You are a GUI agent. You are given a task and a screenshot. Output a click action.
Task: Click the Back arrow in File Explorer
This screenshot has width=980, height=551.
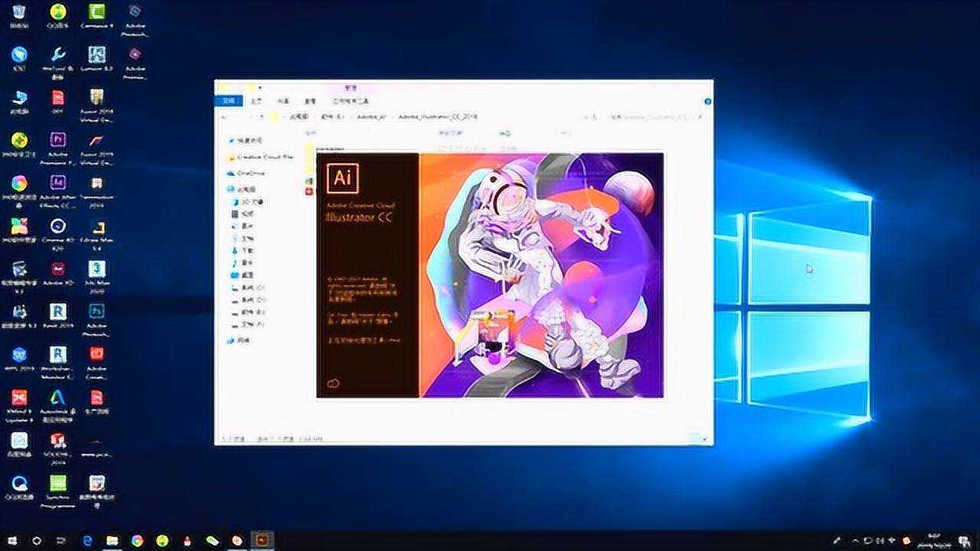click(224, 117)
